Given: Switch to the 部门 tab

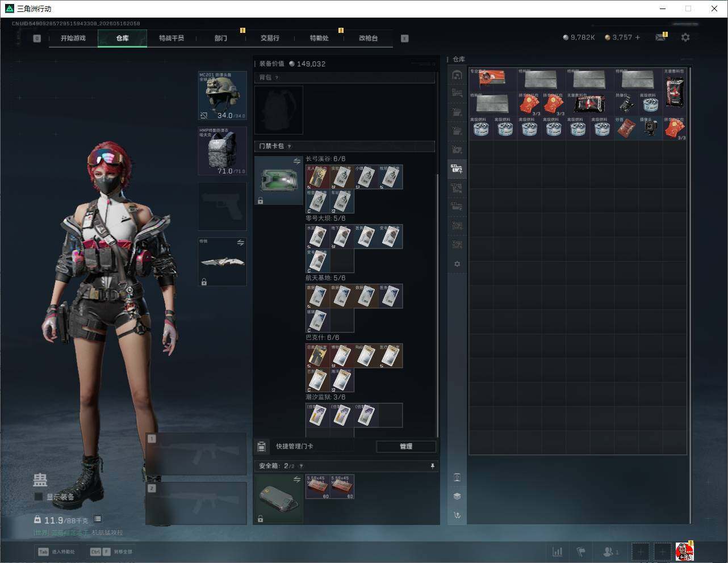Looking at the screenshot, I should pos(221,38).
